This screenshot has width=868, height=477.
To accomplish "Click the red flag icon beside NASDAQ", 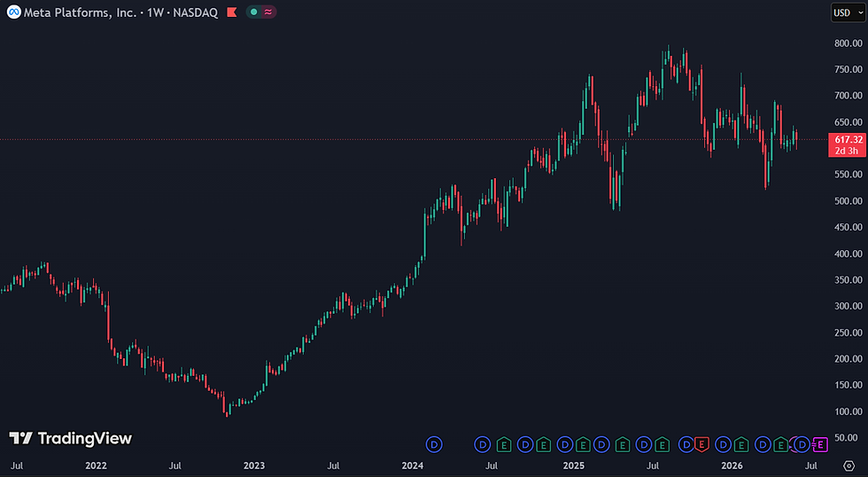I will click(232, 12).
